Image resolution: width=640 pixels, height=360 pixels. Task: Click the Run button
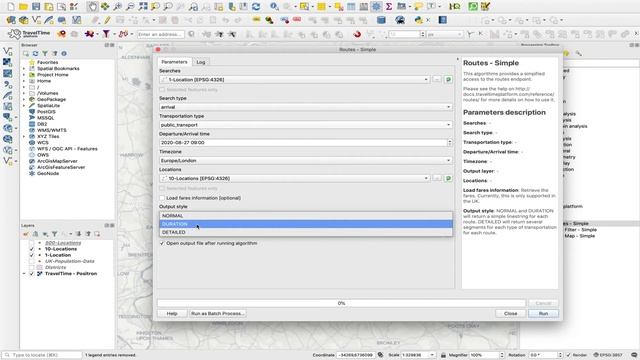pos(543,313)
